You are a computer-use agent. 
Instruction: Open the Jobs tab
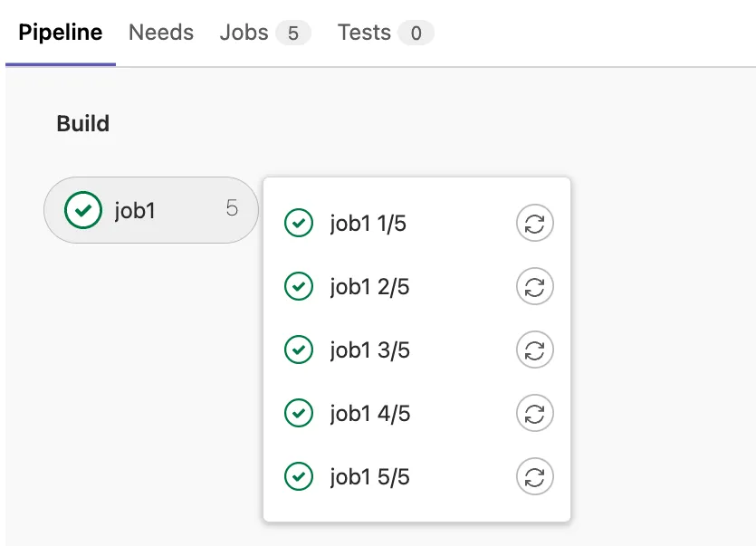(244, 34)
